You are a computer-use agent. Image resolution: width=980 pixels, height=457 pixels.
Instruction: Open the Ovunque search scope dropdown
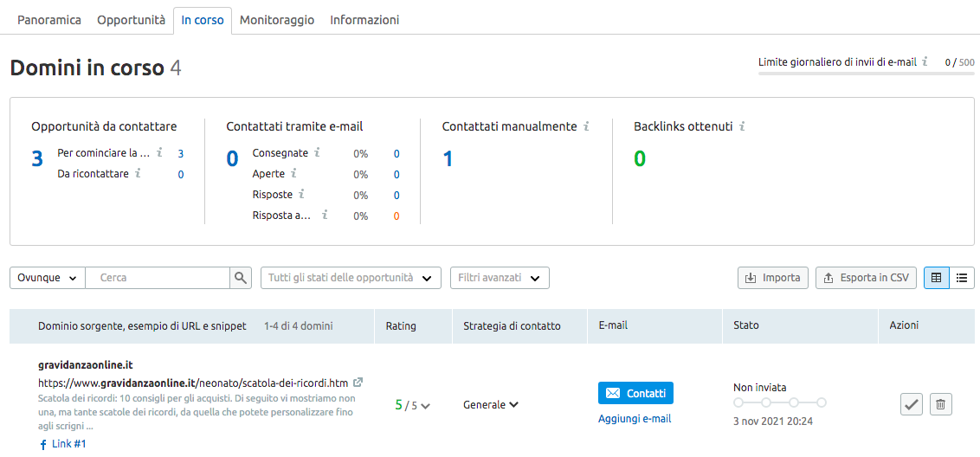point(48,278)
